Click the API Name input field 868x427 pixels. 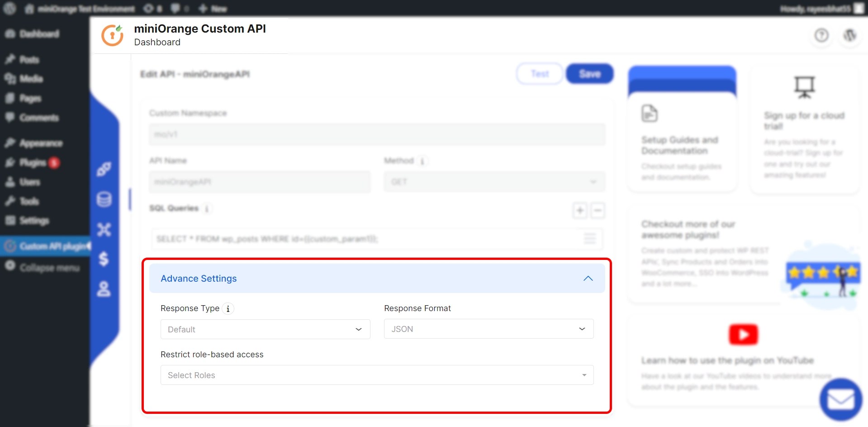(x=260, y=182)
